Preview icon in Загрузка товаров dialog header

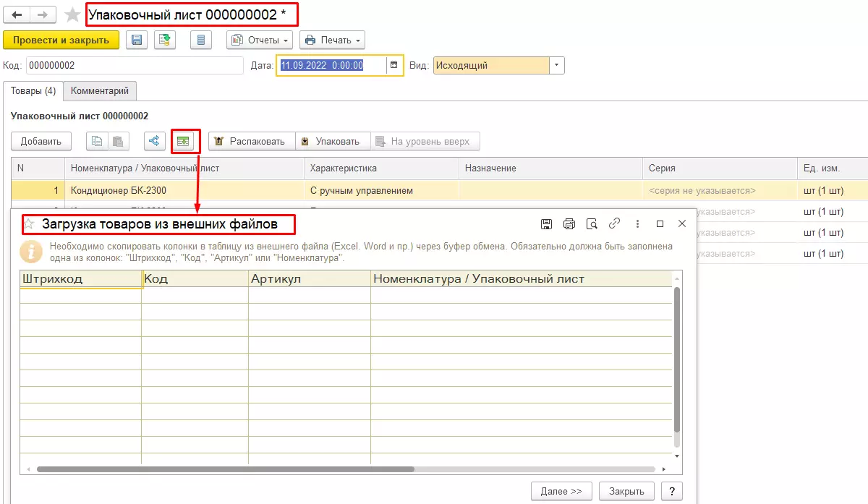click(x=592, y=223)
